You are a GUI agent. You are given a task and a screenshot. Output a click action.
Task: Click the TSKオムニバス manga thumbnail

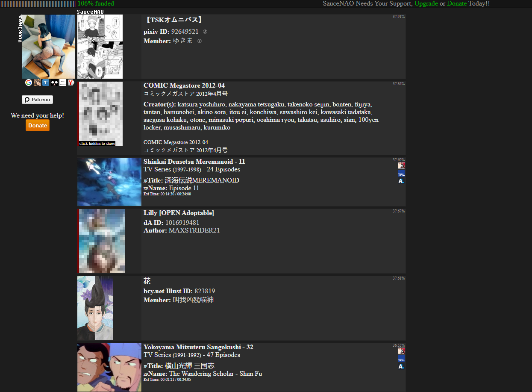[100, 47]
